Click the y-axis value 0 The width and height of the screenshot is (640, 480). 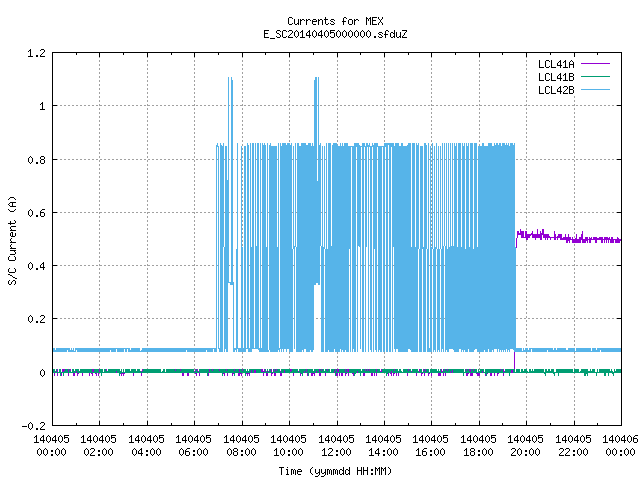(42, 373)
